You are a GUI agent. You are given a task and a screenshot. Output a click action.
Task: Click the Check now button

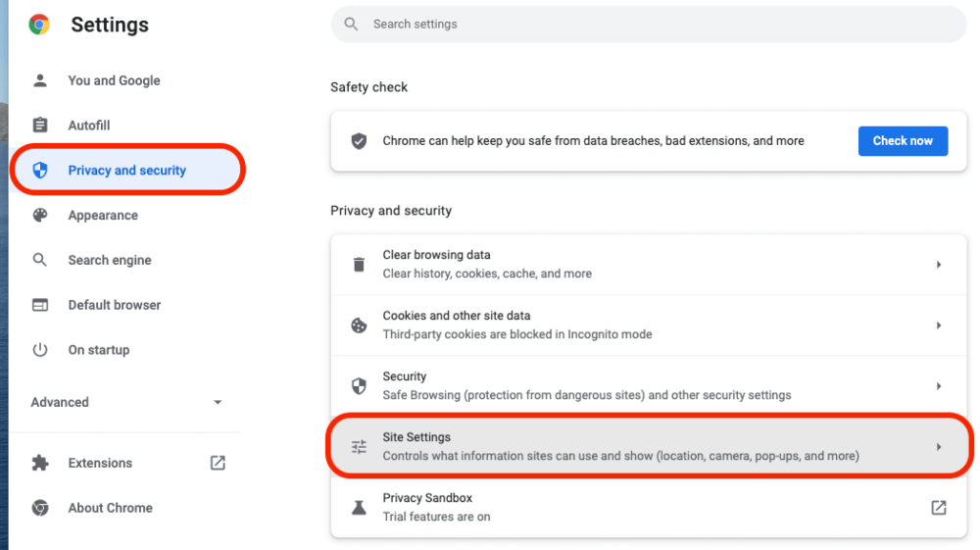[903, 141]
